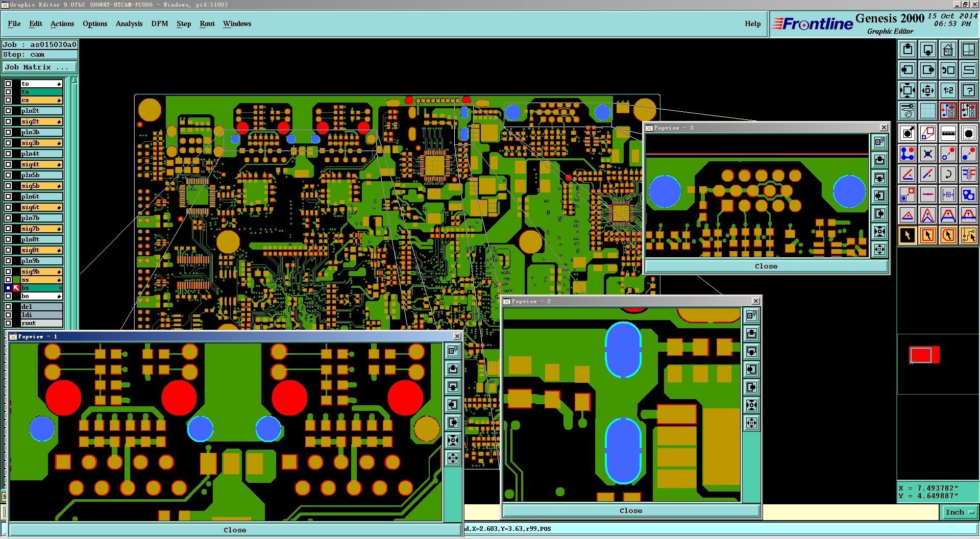Select the net selection pointer tool
This screenshot has height=539, width=980.
[x=968, y=235]
